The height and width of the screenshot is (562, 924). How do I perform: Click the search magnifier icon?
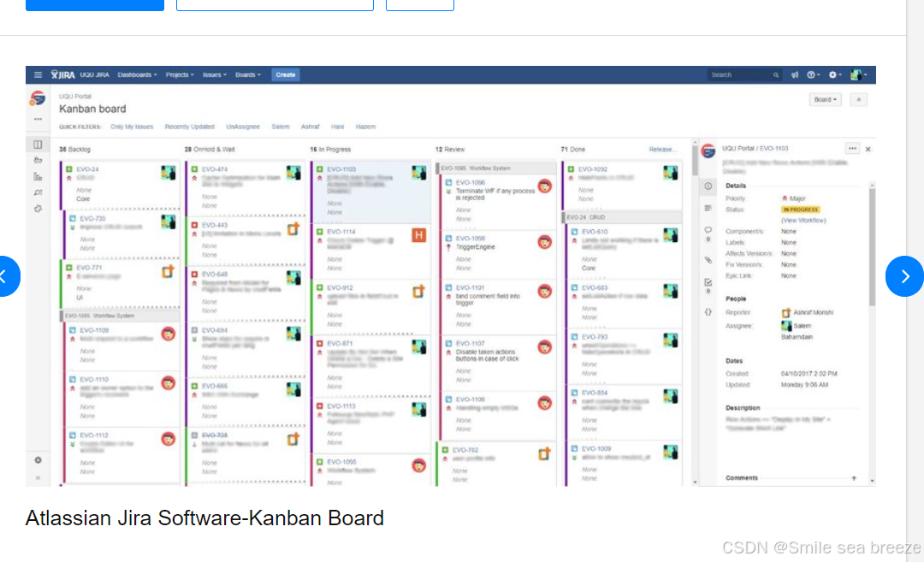[x=775, y=74]
